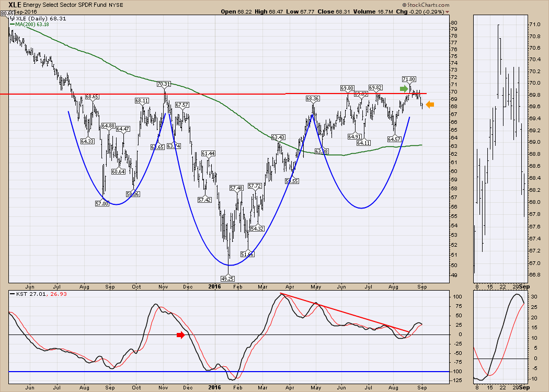Select the MA(200) 63.18 legend label
The image size is (549, 392).
point(32,24)
